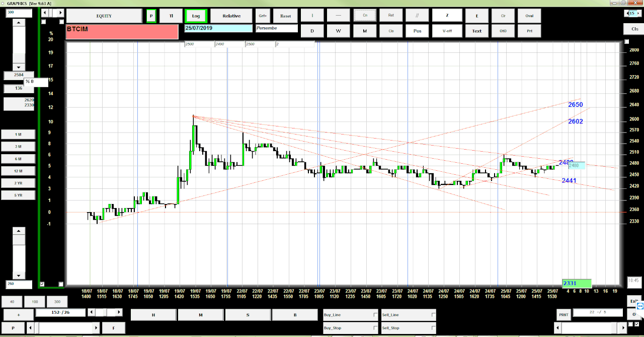
Task: Click the B button in bottom bar
Action: coord(295,315)
